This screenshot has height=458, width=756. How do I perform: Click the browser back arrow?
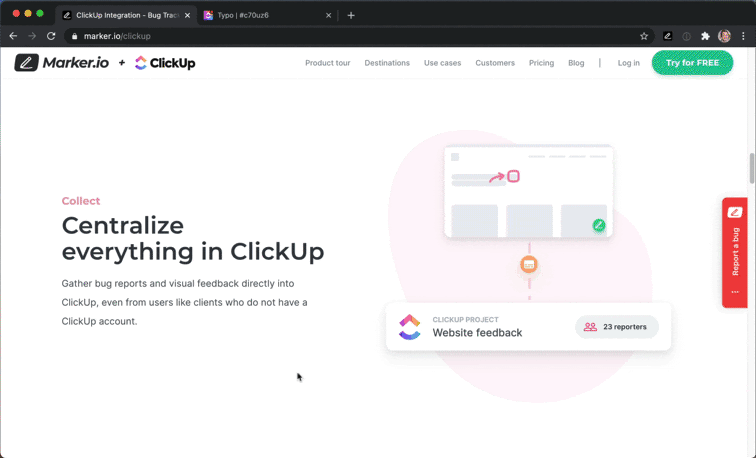point(13,36)
